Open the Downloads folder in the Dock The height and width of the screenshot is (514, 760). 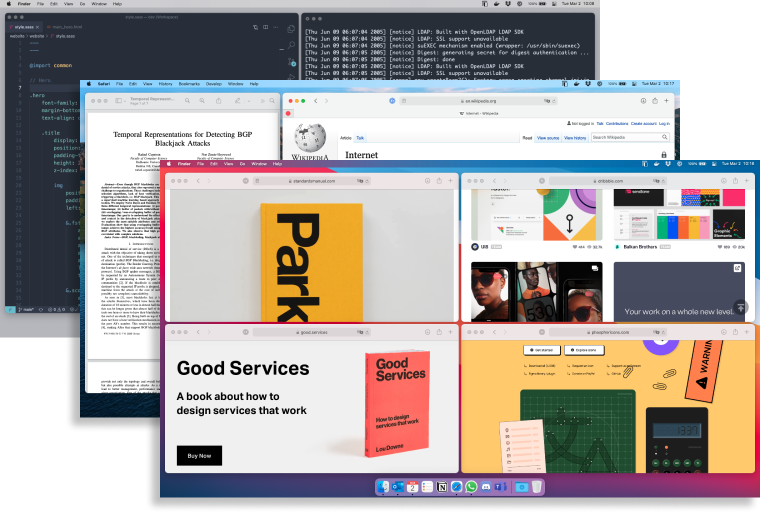[522, 487]
